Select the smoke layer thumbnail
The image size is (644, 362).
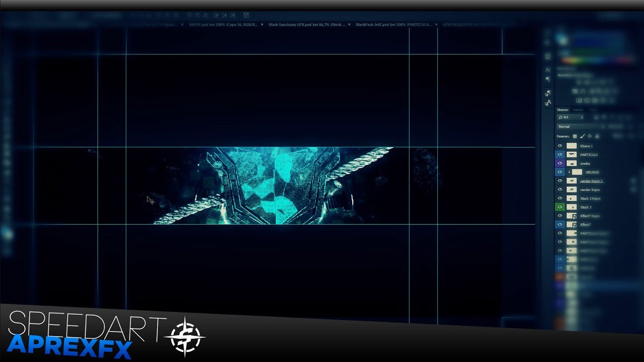tap(572, 163)
